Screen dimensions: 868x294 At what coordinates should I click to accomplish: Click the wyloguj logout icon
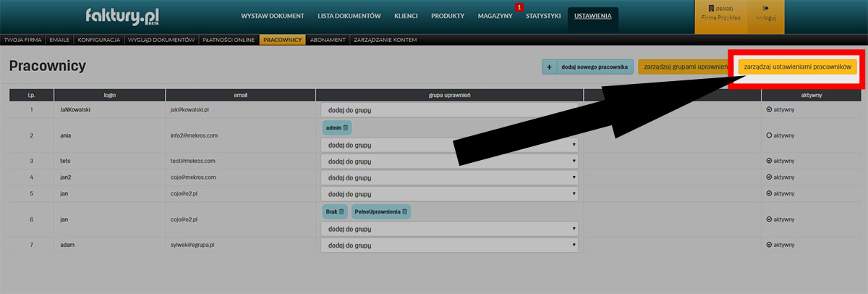(765, 9)
